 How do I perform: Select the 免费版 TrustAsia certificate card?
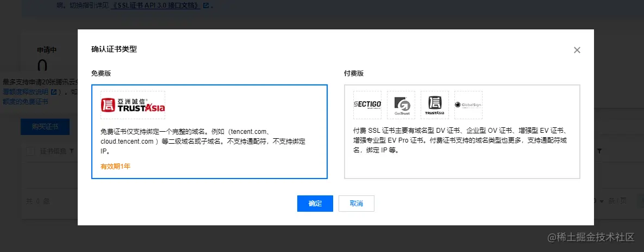click(x=209, y=132)
